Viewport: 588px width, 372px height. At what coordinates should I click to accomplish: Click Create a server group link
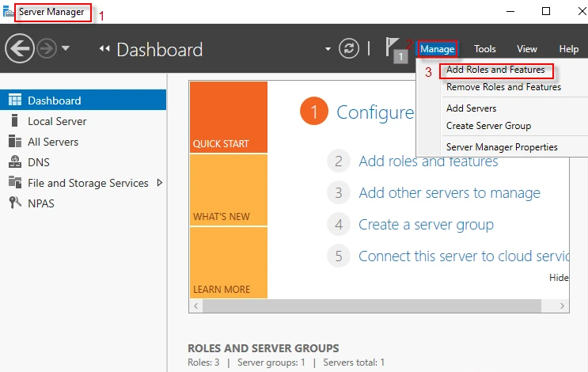426,225
